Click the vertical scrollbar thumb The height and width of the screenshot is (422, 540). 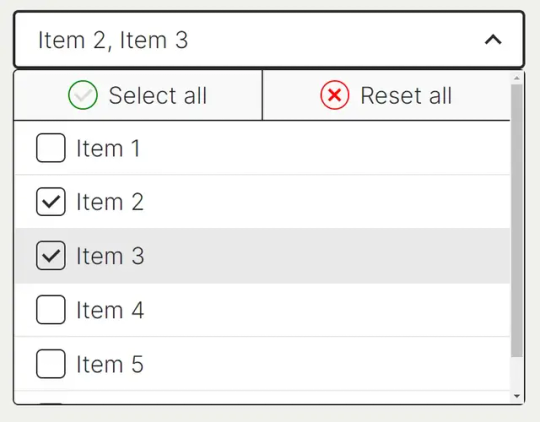click(x=517, y=220)
